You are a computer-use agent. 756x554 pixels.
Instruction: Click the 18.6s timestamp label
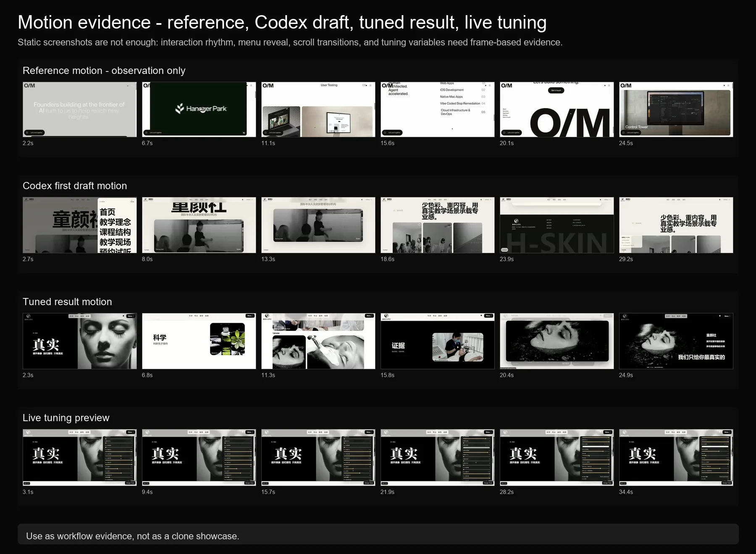388,259
